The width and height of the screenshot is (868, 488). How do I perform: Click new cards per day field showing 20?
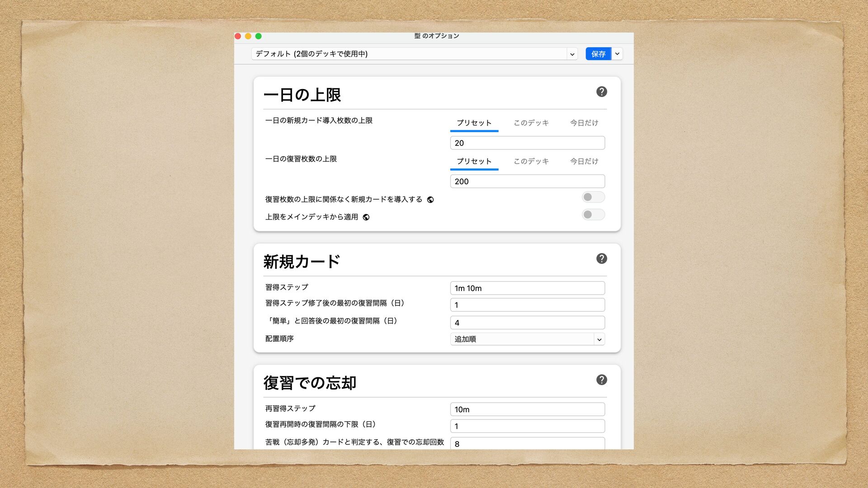coord(527,143)
